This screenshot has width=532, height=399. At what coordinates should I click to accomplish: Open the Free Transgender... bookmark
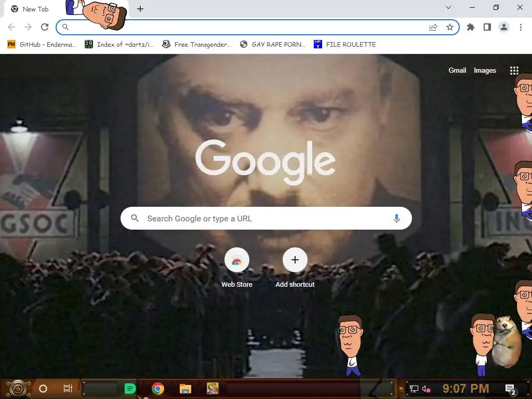(196, 45)
